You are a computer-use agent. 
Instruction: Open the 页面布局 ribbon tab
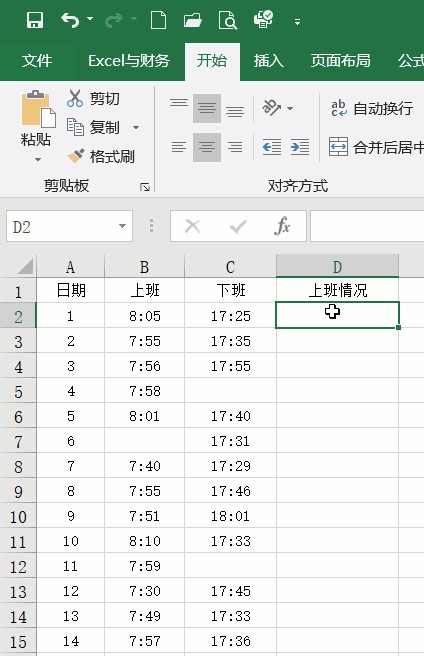tap(340, 61)
